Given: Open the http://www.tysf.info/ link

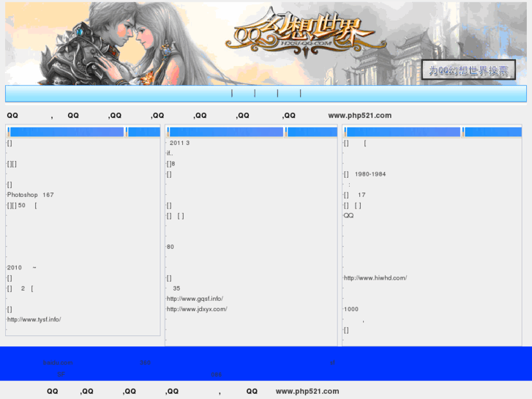Looking at the screenshot, I should [x=34, y=319].
